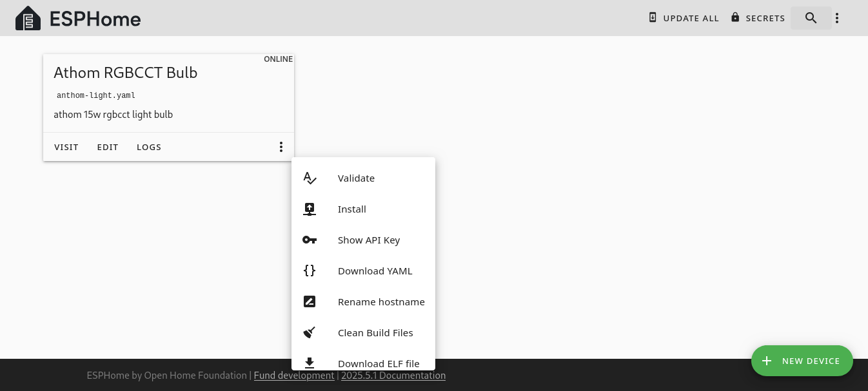
Task: Open the search magnifier in header
Action: pyautogui.click(x=811, y=18)
